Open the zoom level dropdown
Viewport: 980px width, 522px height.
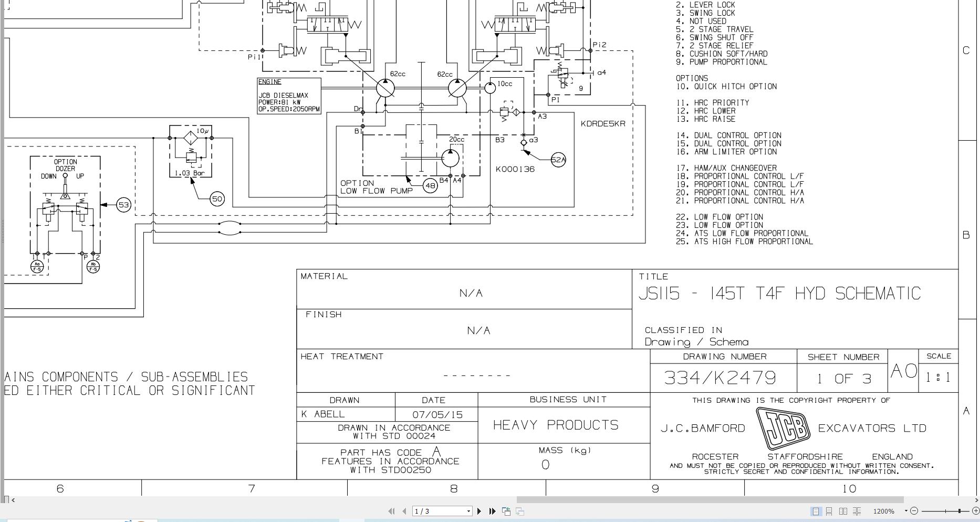(906, 510)
